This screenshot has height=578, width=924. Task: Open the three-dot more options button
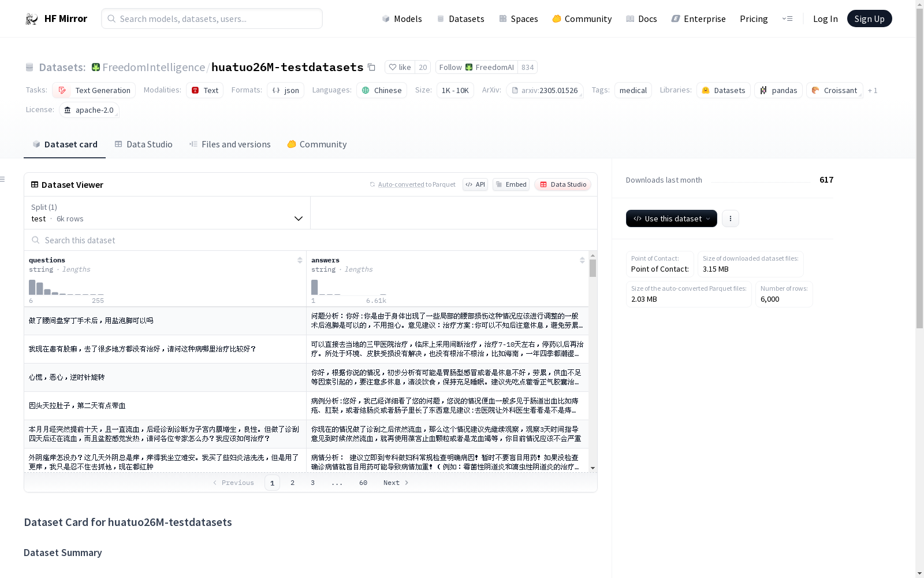pos(730,218)
